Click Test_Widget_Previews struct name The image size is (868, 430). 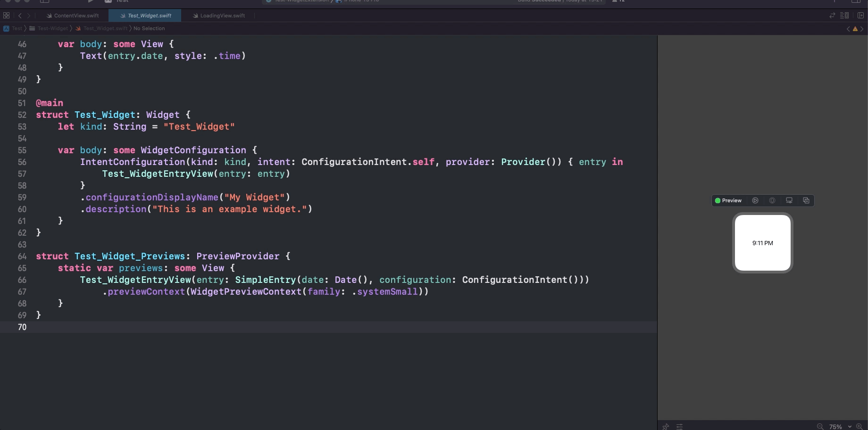(x=130, y=256)
